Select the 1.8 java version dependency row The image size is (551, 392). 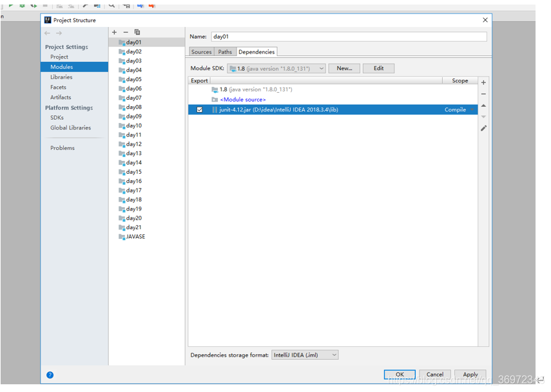[x=333, y=90]
